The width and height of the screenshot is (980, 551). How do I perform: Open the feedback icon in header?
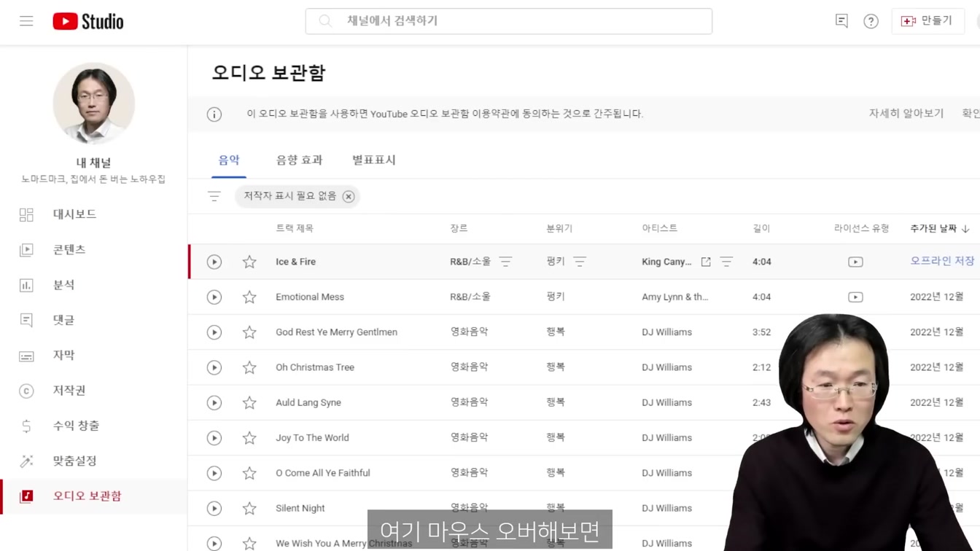841,21
